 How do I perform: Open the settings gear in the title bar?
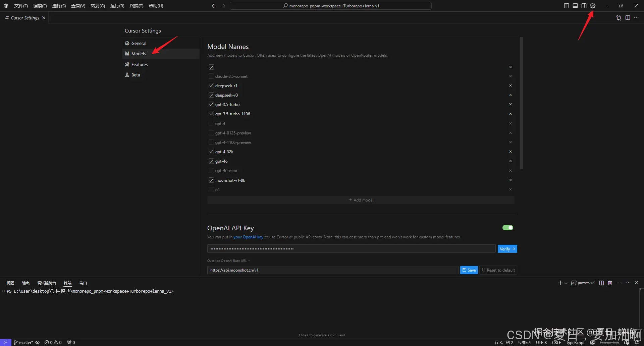(x=593, y=6)
